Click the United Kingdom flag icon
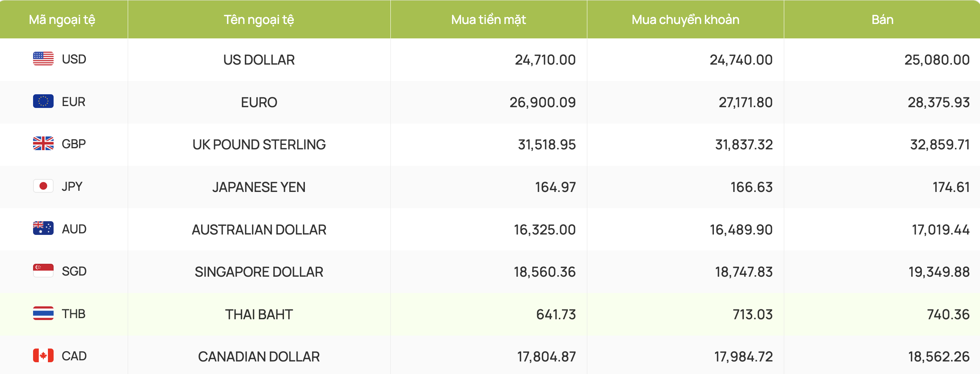Image resolution: width=980 pixels, height=374 pixels. 43,144
